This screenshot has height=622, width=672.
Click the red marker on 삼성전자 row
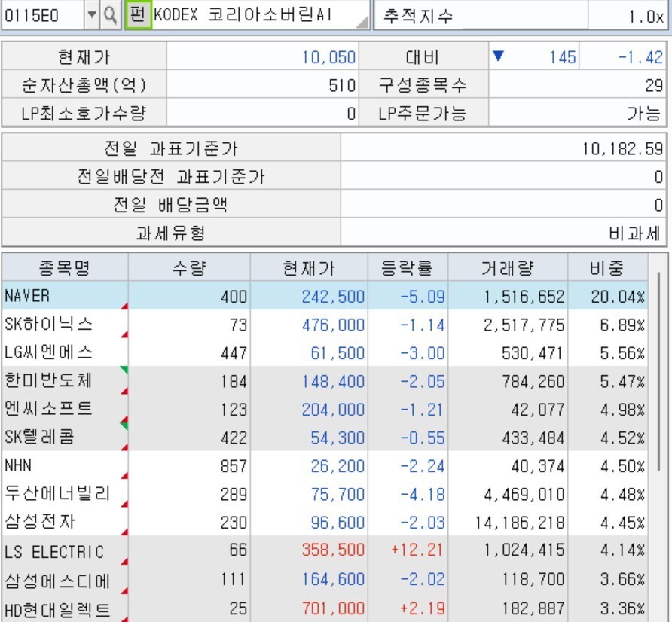pos(124,533)
